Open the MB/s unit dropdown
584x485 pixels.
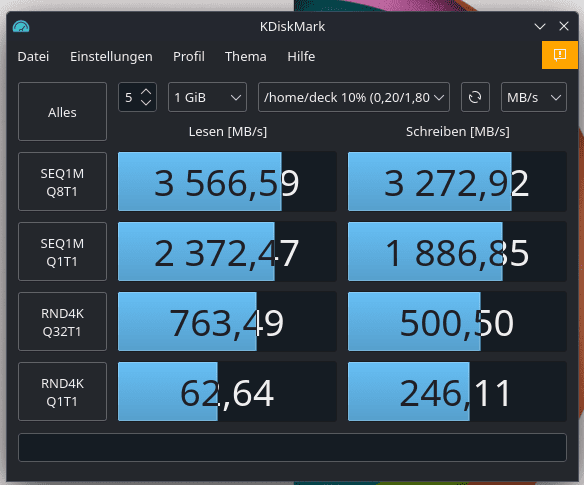534,97
